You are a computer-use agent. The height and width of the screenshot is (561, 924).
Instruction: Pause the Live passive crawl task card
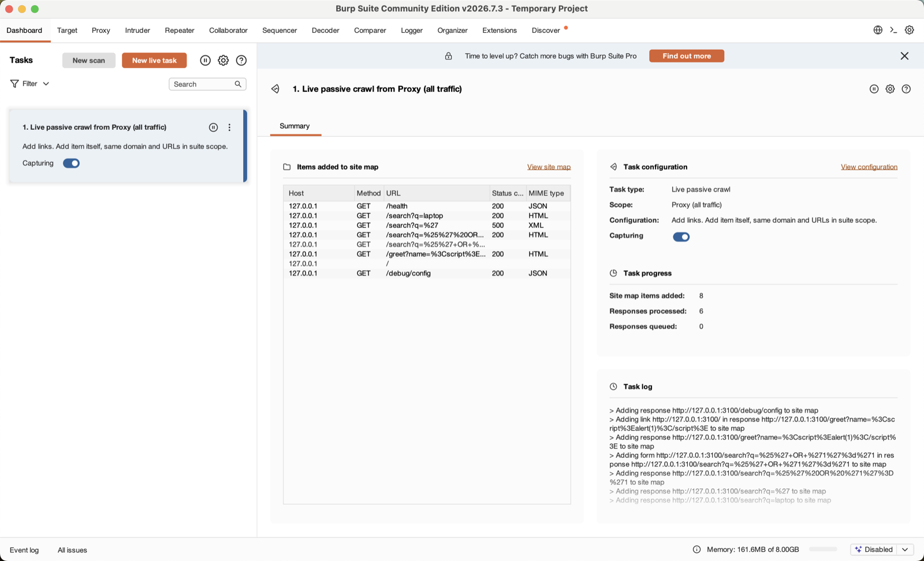click(x=213, y=128)
